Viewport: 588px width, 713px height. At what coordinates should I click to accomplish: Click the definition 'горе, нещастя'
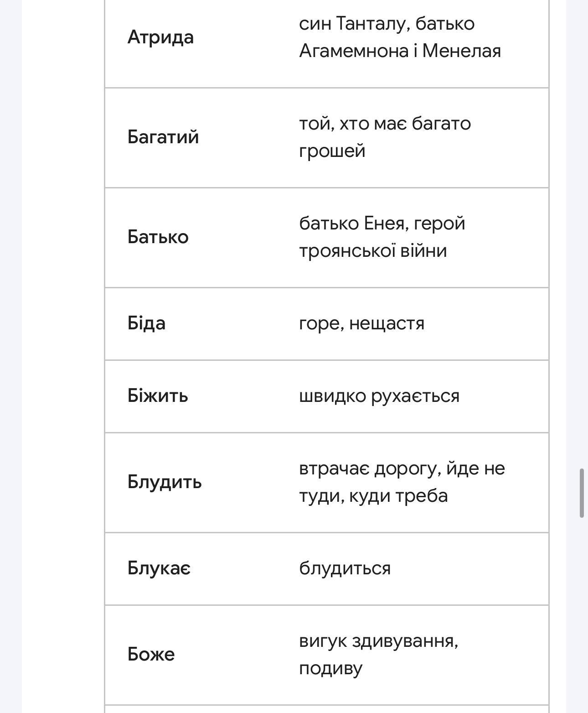[361, 323]
